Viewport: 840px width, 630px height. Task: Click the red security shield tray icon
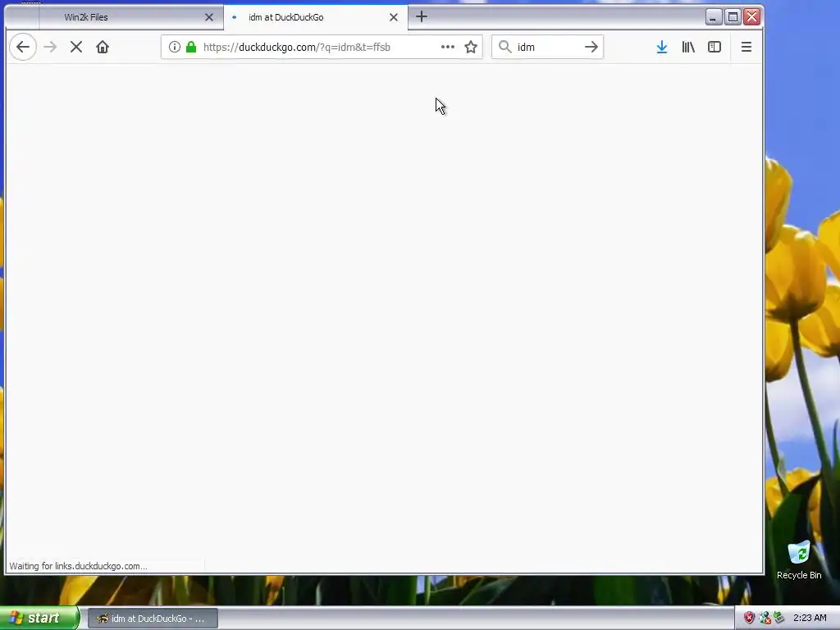click(x=749, y=619)
